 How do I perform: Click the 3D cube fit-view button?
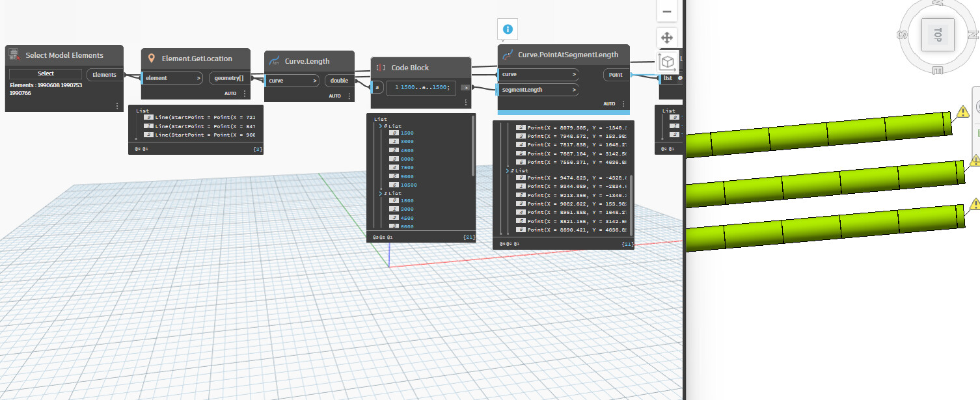[x=667, y=62]
